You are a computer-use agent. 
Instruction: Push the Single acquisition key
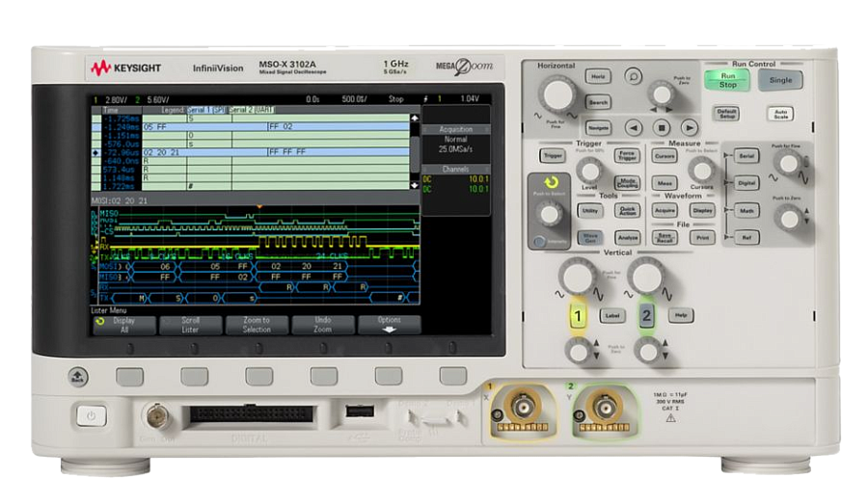pos(780,80)
